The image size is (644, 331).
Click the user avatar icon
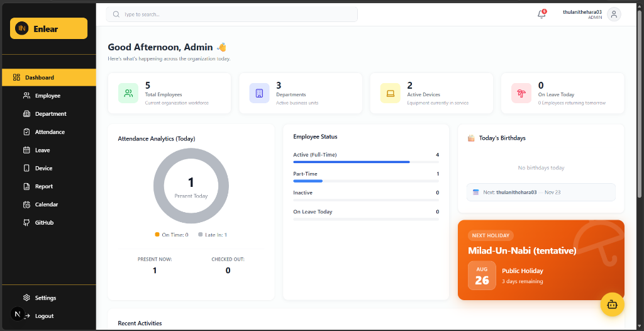pos(614,14)
